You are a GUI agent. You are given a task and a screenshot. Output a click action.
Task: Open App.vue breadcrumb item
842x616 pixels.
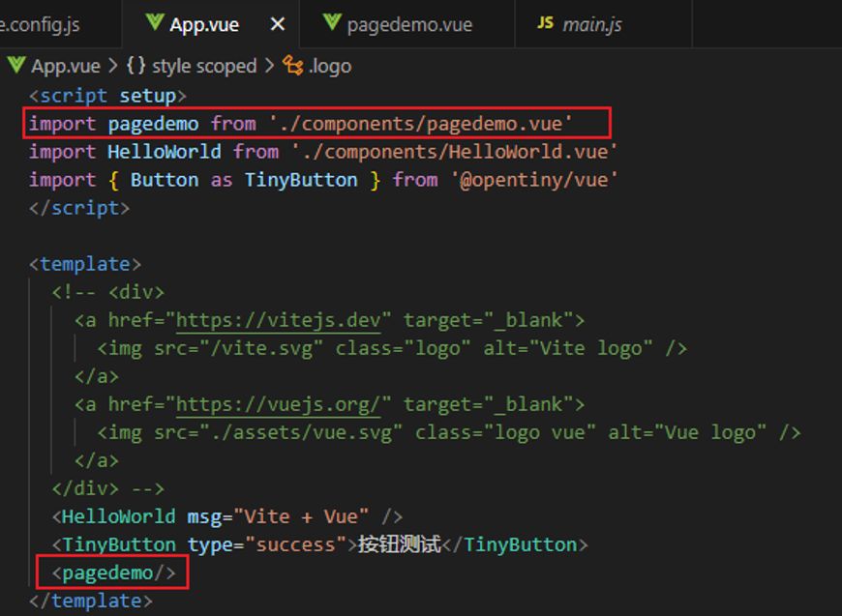(x=65, y=66)
